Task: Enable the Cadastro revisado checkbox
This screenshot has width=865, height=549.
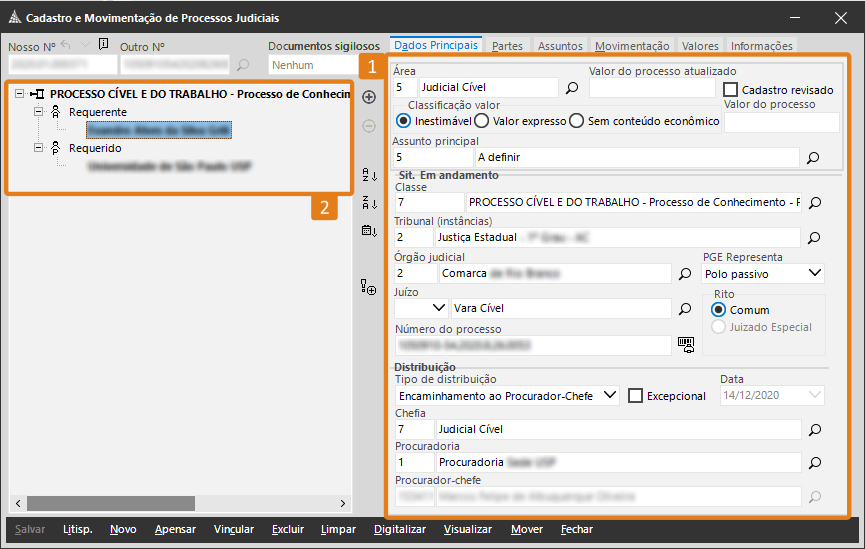Action: coord(731,90)
